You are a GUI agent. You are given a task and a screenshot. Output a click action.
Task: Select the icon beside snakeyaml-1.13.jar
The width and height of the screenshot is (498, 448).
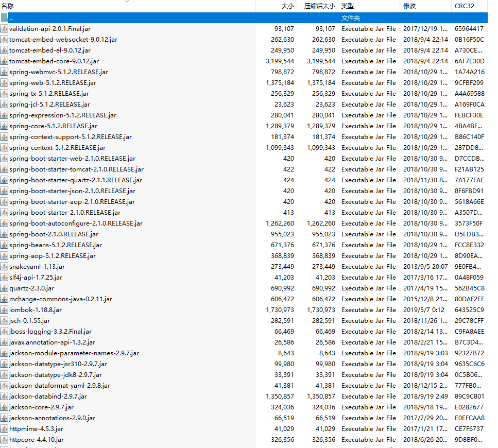pyautogui.click(x=4, y=266)
